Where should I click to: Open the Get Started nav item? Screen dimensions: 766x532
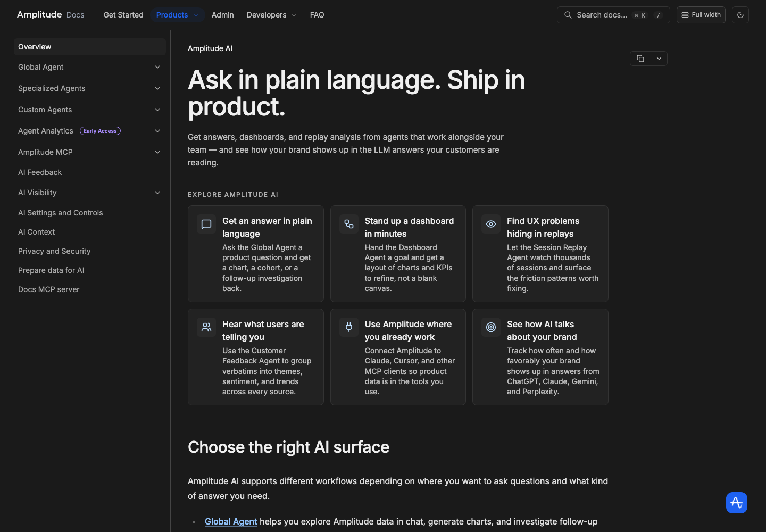(x=123, y=15)
